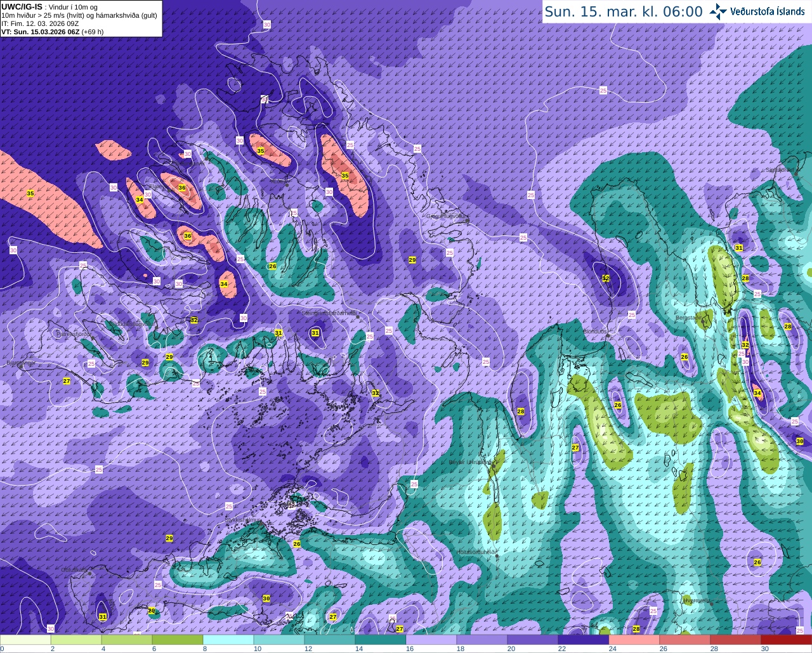Click the Veðurstofa Íslands wordmark text
This screenshot has width=812, height=653.
coord(768,11)
